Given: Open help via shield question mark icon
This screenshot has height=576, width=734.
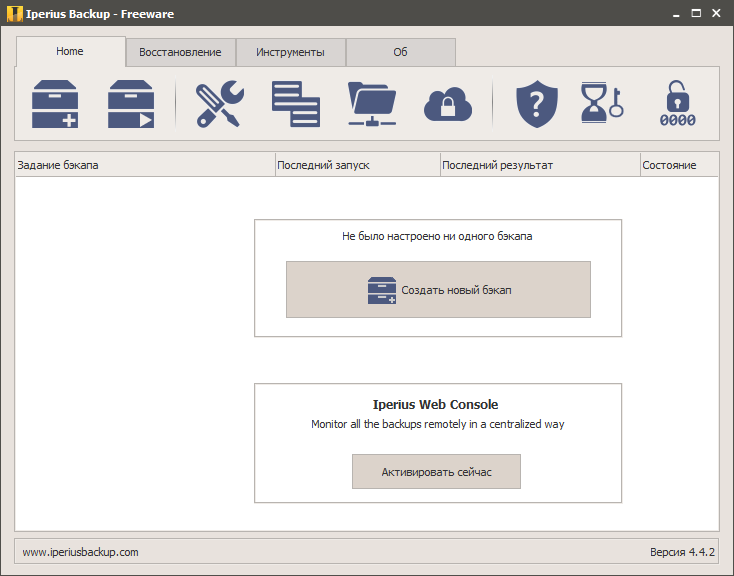Looking at the screenshot, I should point(537,104).
